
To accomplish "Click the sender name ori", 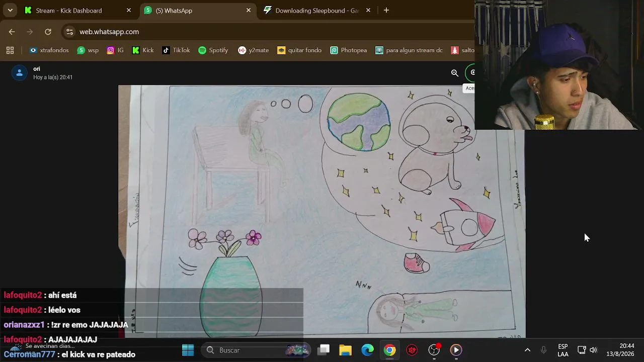I will tap(37, 69).
